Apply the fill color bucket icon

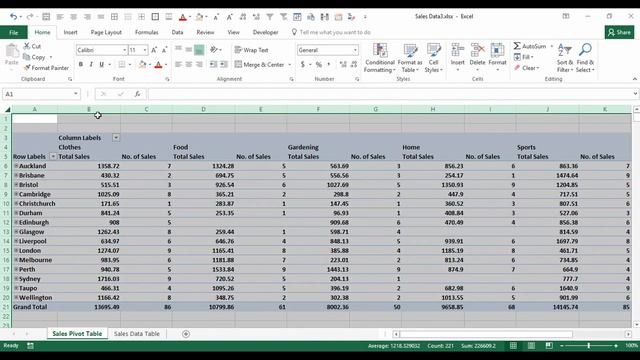(x=142, y=64)
